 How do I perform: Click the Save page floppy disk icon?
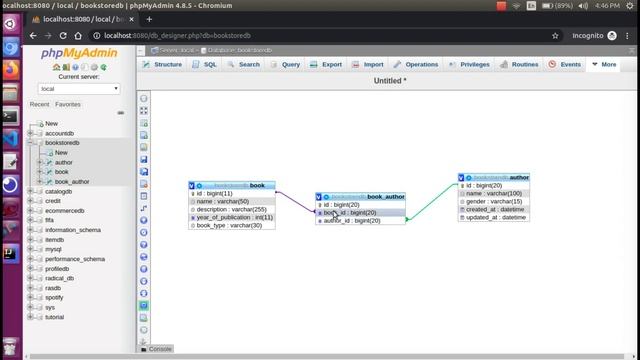(x=144, y=160)
